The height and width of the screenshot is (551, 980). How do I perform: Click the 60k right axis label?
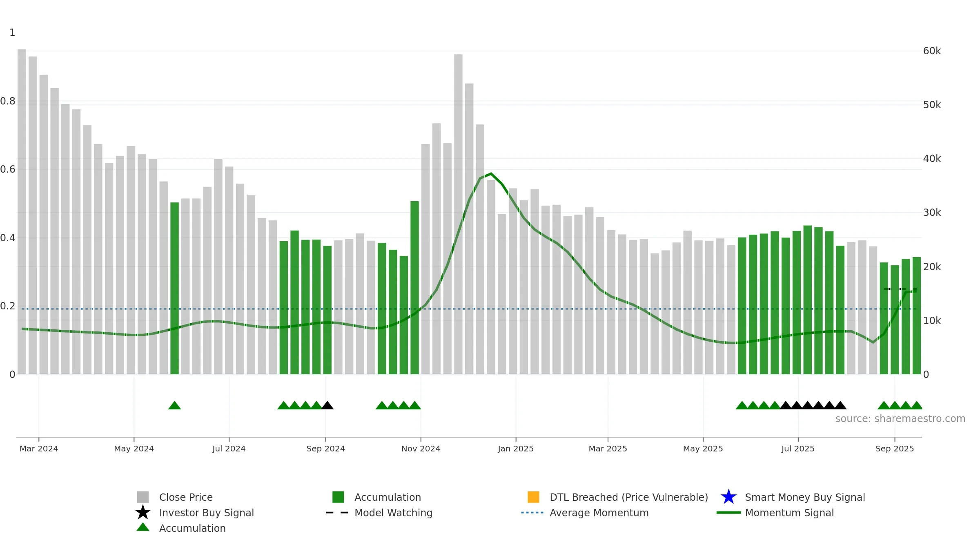[932, 51]
